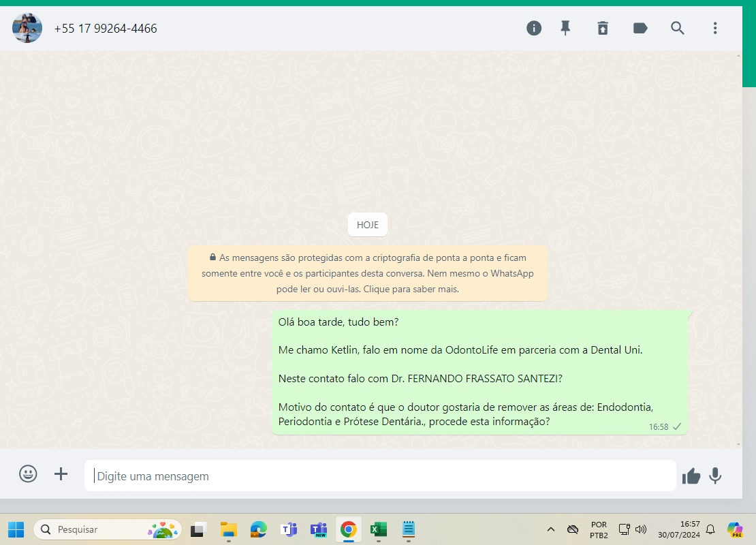Click the HOJE date badge
This screenshot has height=545, width=756.
coord(367,225)
